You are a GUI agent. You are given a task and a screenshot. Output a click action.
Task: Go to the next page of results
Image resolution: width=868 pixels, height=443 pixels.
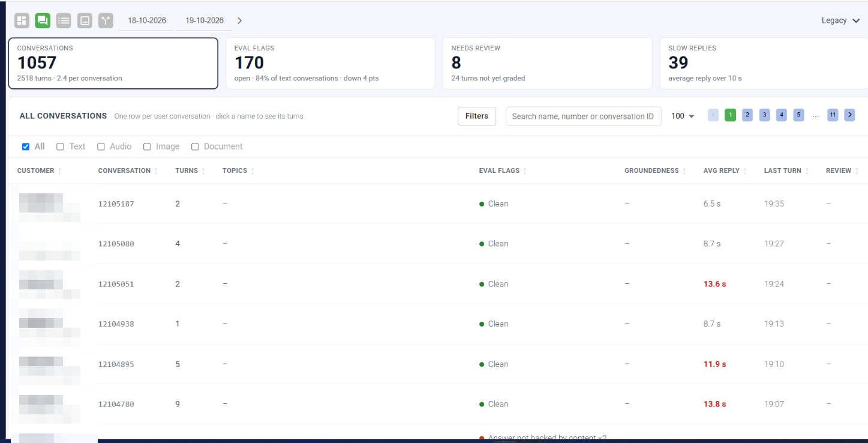(849, 115)
